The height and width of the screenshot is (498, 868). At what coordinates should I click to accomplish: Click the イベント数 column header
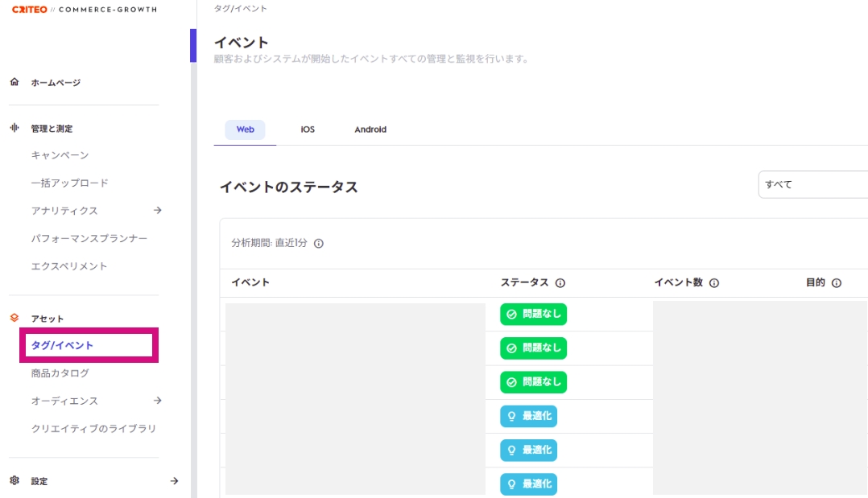pyautogui.click(x=678, y=282)
